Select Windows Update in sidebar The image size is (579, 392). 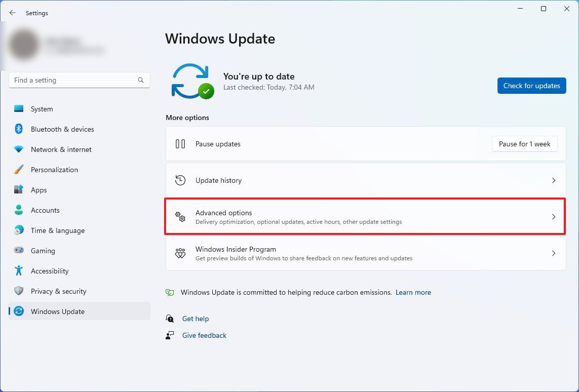80,311
